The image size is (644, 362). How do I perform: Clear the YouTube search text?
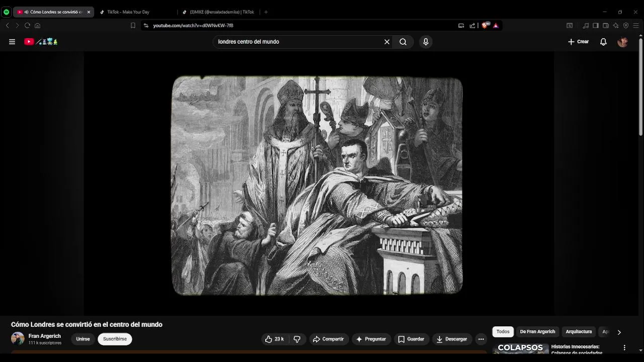(387, 42)
